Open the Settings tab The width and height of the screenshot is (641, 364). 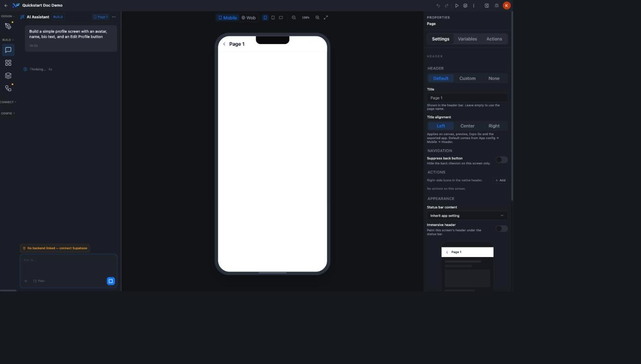click(x=440, y=39)
